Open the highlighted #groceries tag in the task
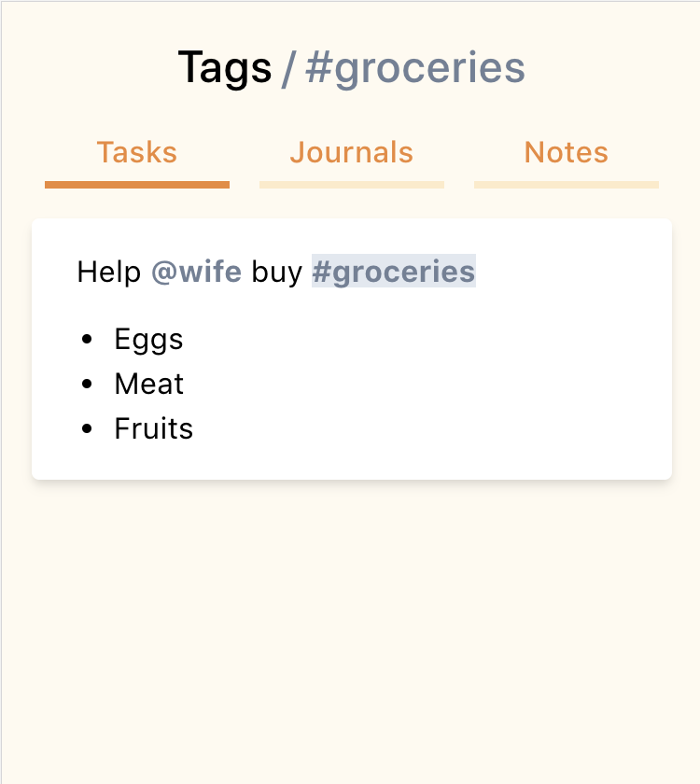This screenshot has height=784, width=700. (393, 272)
